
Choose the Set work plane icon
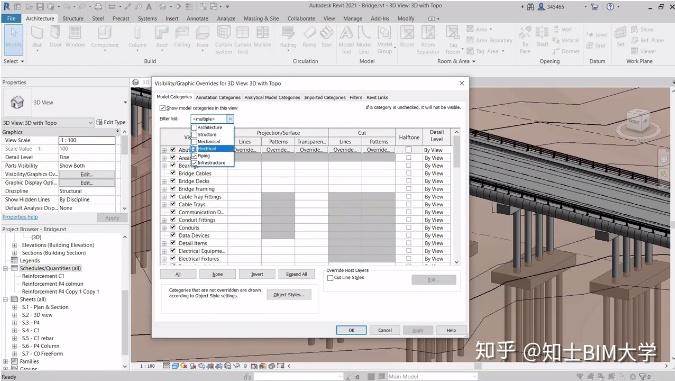pos(620,33)
